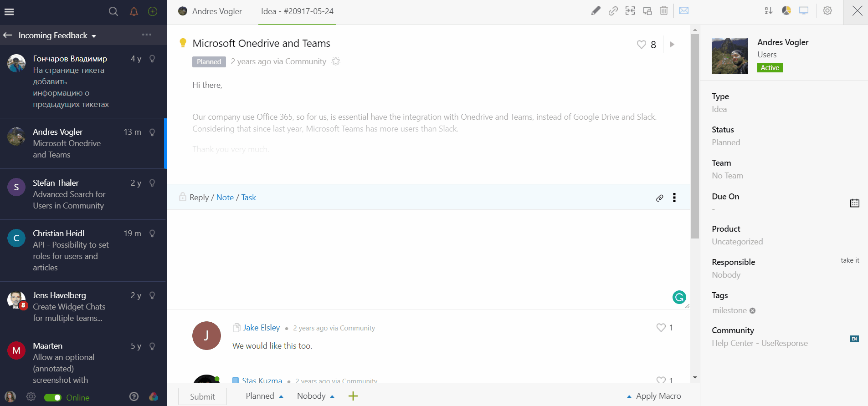
Task: Open the Apply Macro dropdown
Action: (654, 396)
